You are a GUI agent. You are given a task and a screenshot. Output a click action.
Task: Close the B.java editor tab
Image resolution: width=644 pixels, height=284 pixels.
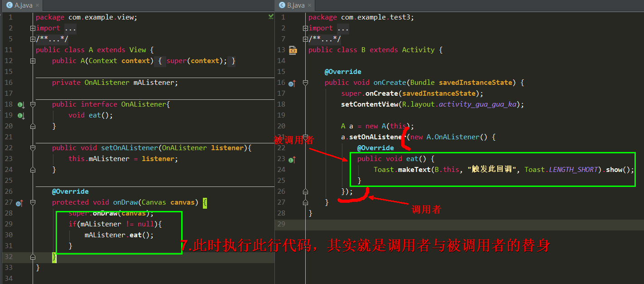[309, 5]
